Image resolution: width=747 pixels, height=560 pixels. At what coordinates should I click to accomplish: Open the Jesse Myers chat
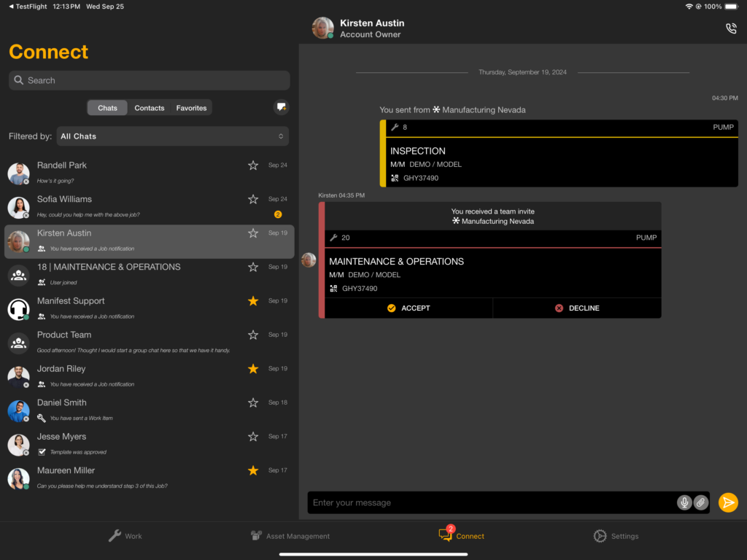coord(149,444)
